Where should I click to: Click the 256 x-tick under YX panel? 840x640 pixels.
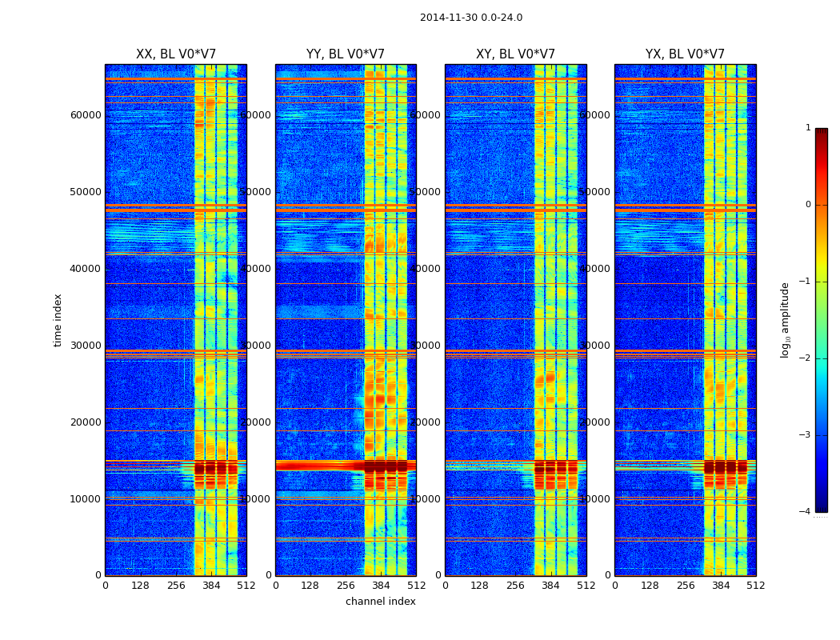[686, 586]
